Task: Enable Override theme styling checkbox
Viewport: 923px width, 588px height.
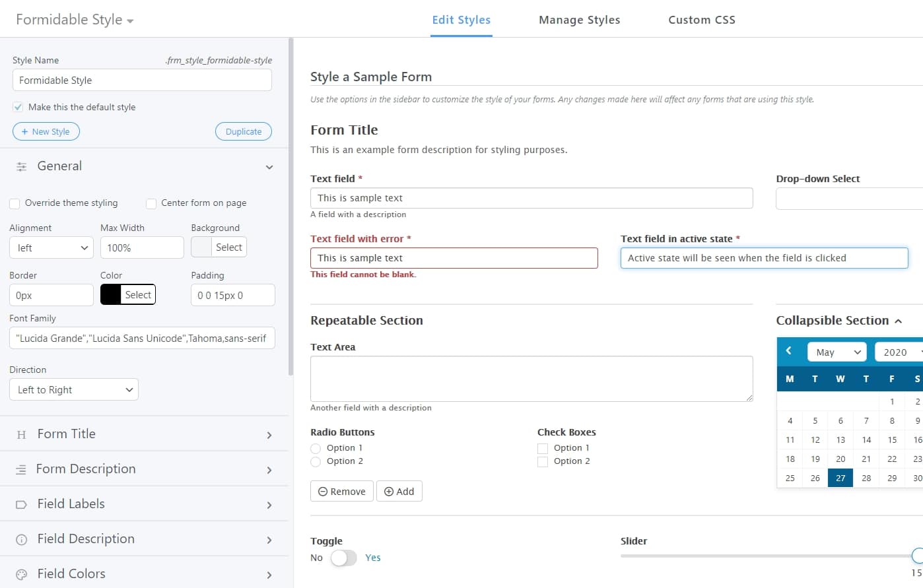Action: pos(15,203)
